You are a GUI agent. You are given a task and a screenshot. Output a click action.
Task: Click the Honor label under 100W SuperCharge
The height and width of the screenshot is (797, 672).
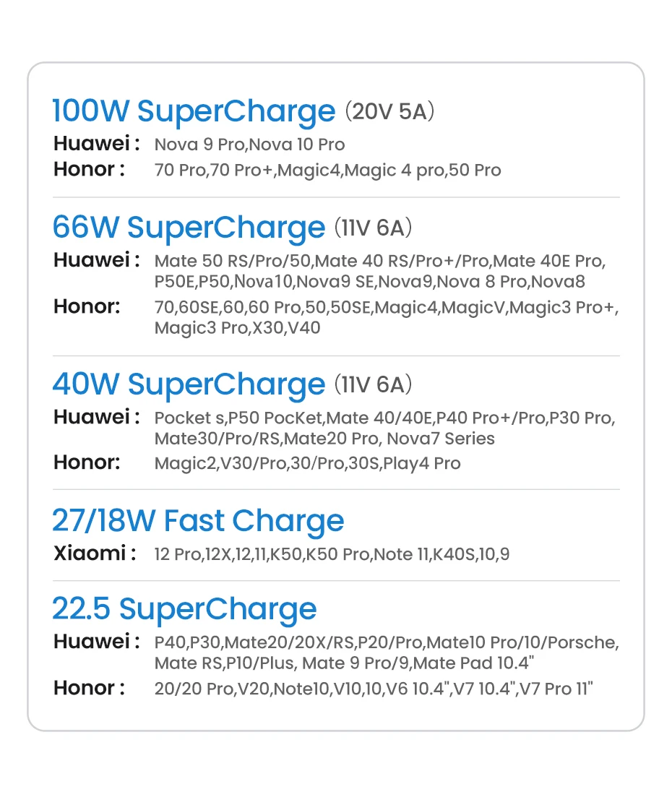[89, 170]
